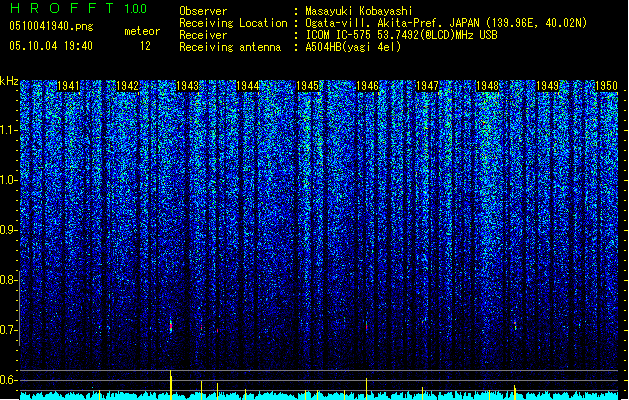Click the 1946 time marker

pos(367,86)
